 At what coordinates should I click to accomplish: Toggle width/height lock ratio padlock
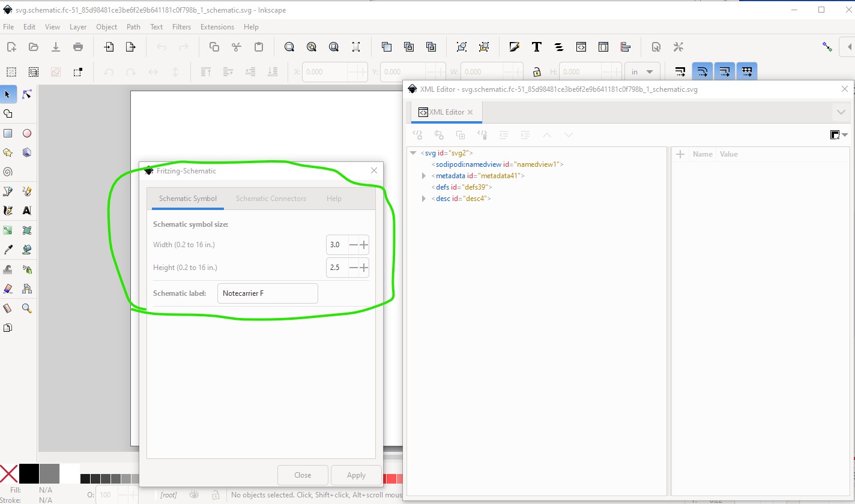coord(537,72)
